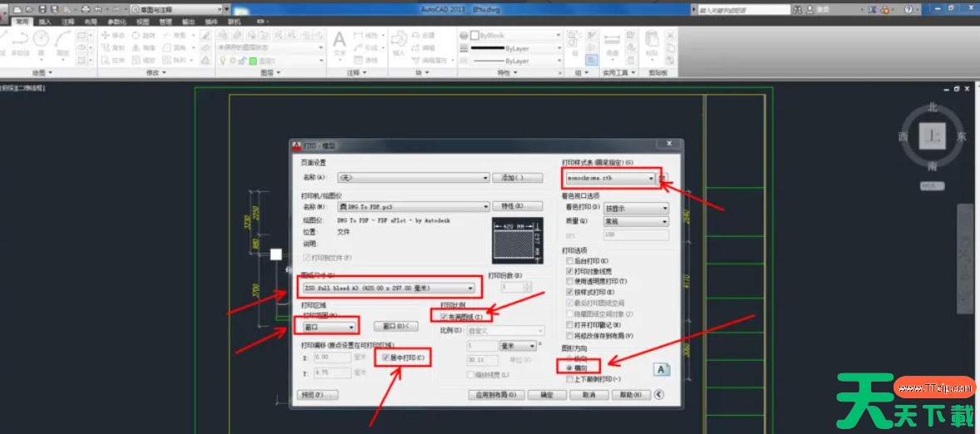Click the Add page setup button
This screenshot has width=980, height=434.
coord(517,178)
